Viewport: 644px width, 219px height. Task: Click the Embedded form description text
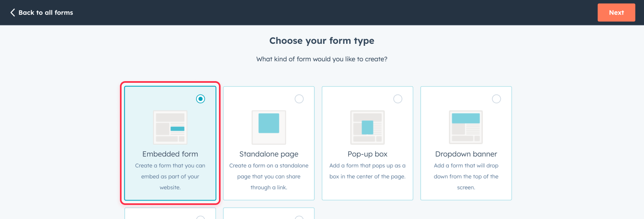point(170,176)
